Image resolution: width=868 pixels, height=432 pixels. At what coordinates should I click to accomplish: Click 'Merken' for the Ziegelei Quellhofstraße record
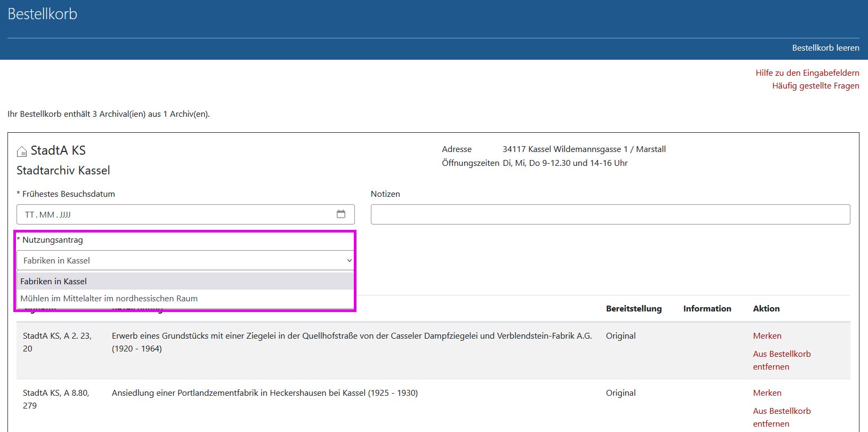pyautogui.click(x=767, y=336)
